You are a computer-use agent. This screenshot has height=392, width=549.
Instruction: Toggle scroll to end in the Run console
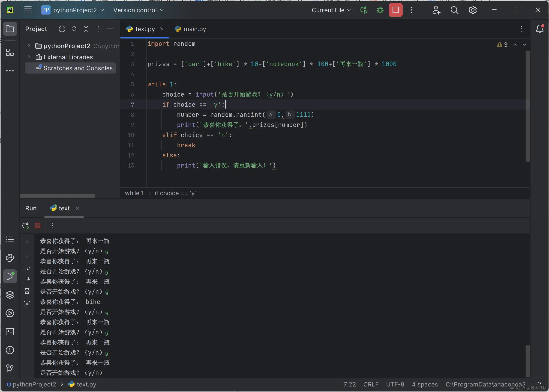(x=27, y=279)
